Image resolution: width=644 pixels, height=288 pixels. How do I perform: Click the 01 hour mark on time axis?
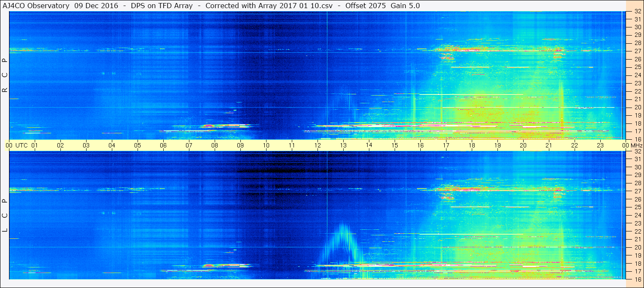click(35, 145)
